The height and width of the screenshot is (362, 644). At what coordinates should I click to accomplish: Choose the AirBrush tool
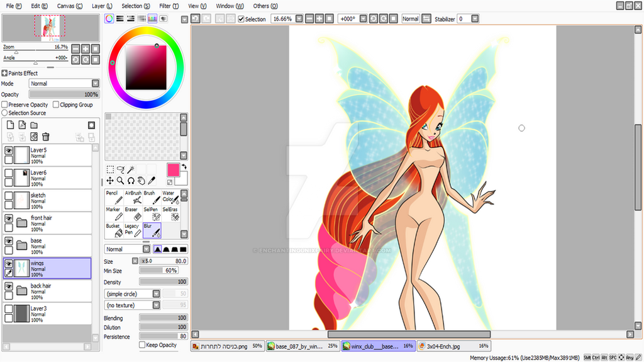pyautogui.click(x=133, y=198)
